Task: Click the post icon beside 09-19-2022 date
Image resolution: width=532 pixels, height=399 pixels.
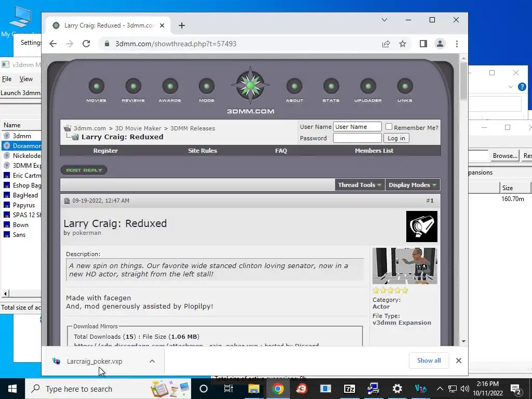Action: (x=67, y=201)
